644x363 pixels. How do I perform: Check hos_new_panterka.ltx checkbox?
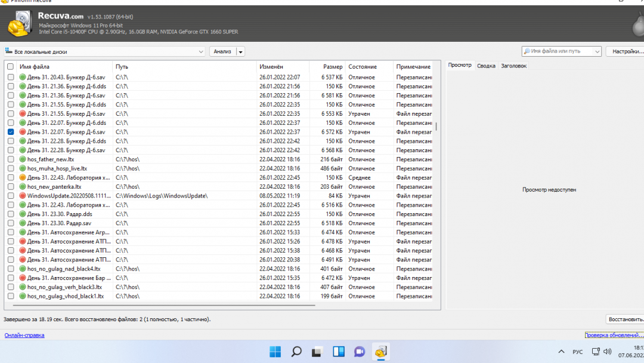coord(11,187)
